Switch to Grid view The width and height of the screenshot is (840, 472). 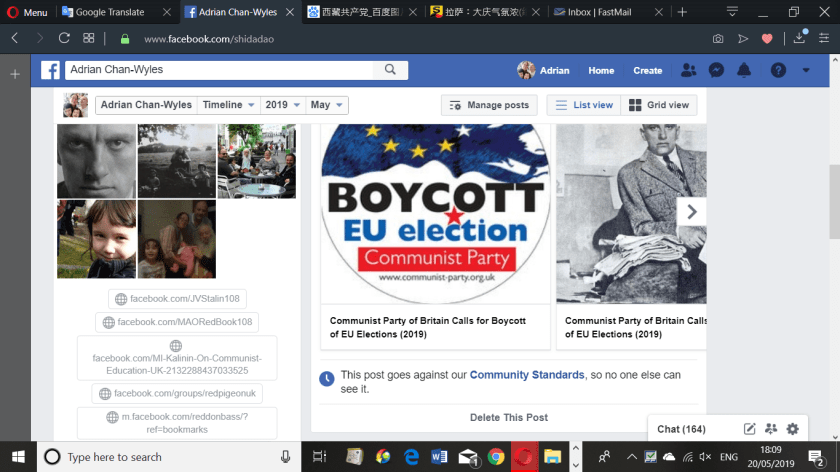click(659, 105)
